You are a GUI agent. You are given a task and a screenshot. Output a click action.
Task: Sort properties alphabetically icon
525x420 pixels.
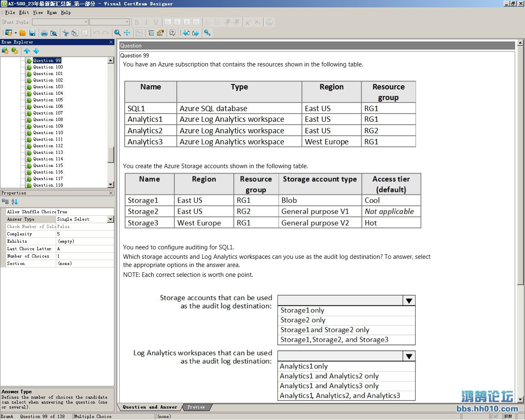point(15,201)
